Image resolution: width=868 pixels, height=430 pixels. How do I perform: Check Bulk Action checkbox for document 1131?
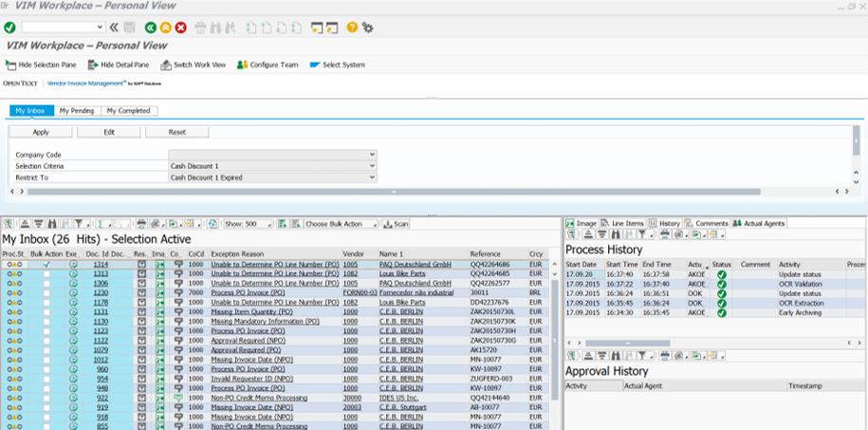click(x=46, y=312)
